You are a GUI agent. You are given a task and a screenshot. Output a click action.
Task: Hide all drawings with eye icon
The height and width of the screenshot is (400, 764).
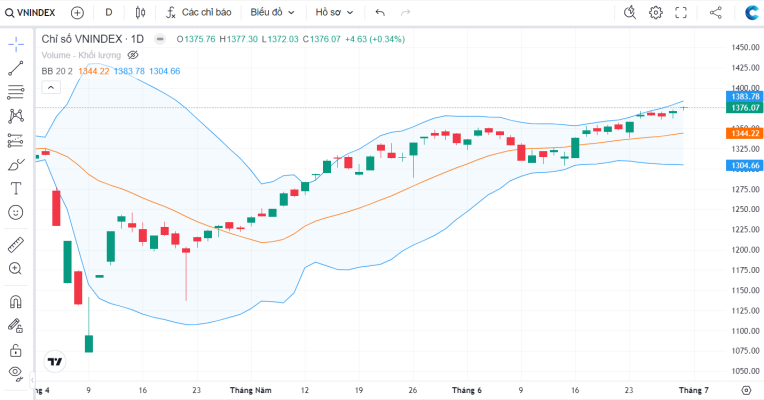16,373
